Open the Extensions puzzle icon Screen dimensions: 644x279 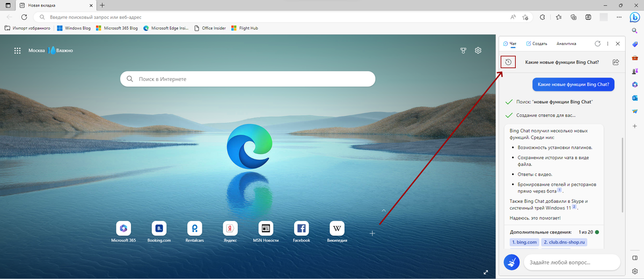[543, 17]
